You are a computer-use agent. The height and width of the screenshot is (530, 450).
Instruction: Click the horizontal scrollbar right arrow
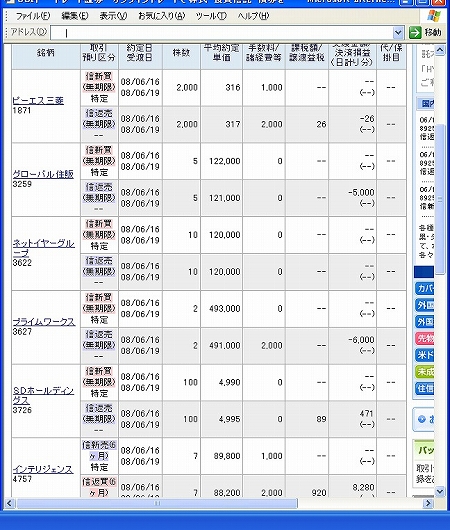(x=428, y=504)
